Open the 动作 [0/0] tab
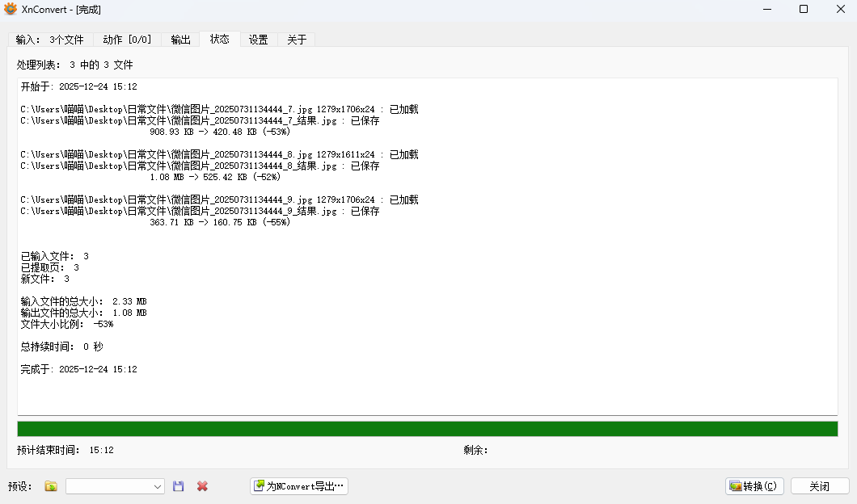Screen dimensions: 857x504 [126, 39]
